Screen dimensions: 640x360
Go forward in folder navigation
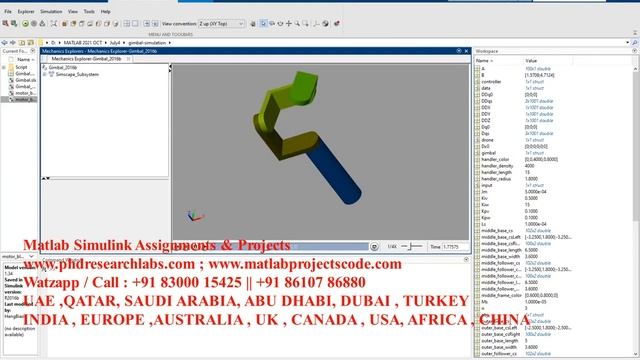[x=13, y=42]
